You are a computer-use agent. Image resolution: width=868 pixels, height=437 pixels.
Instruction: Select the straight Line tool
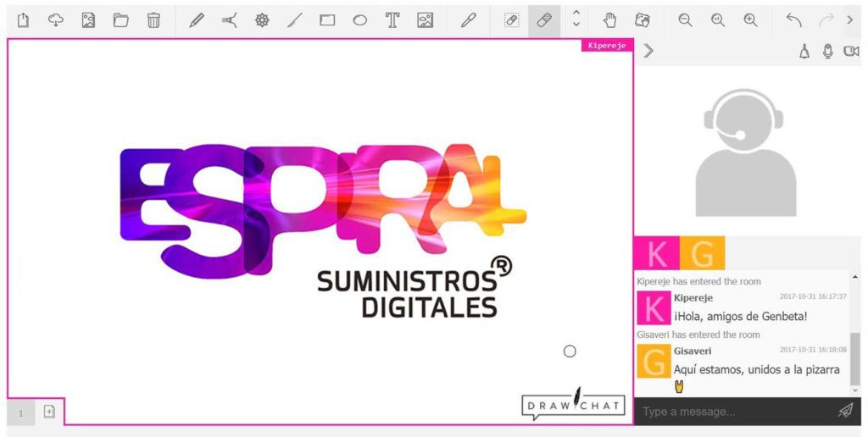point(294,20)
